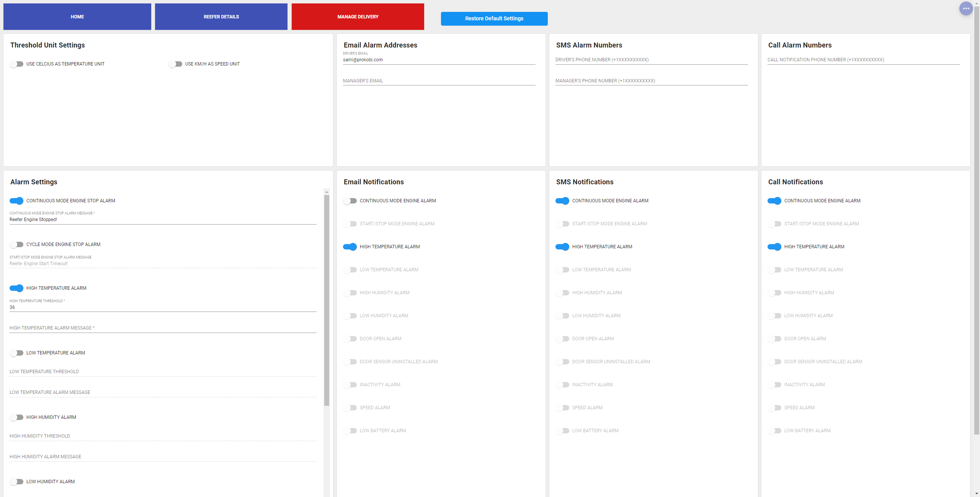Click Driver's Phone Number SMS field
The width and height of the screenshot is (980, 497).
point(651,60)
